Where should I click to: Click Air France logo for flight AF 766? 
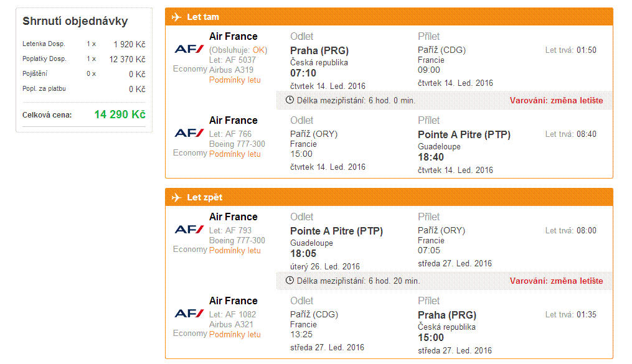coord(189,133)
